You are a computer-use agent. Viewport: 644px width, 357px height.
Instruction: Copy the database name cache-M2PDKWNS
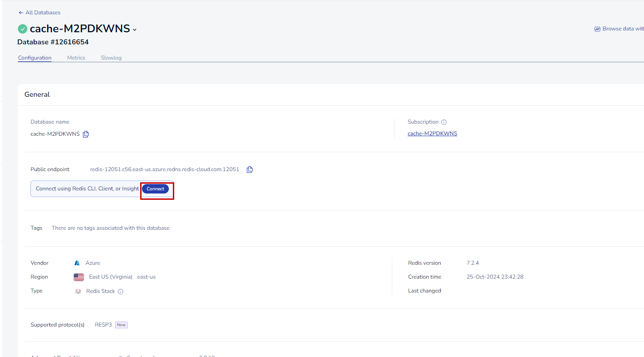[x=86, y=134]
